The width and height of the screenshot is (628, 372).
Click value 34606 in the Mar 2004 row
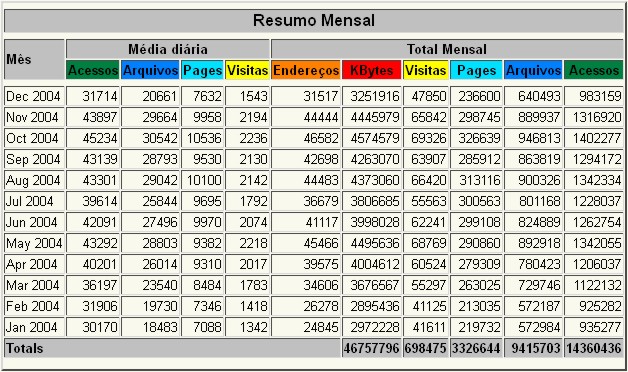point(321,286)
